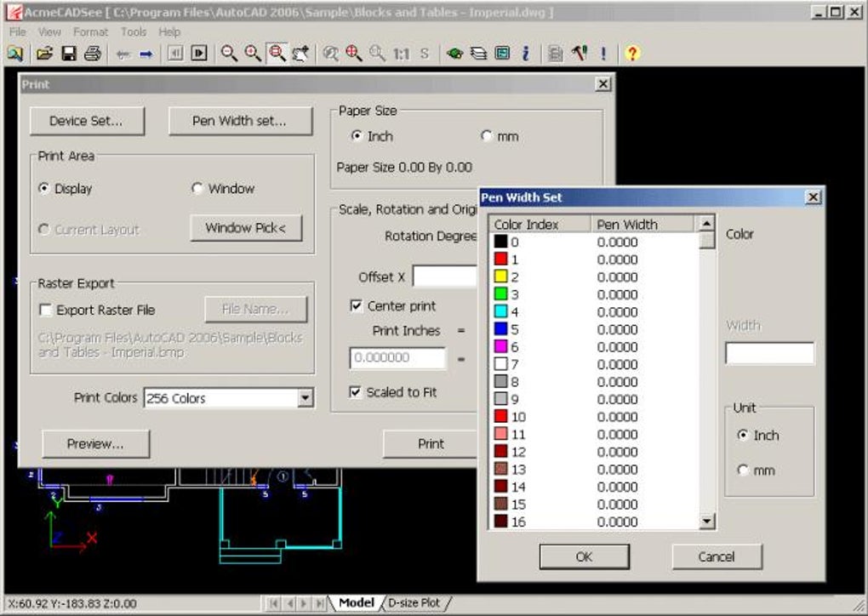Viewport: 868px width, 616px height.
Task: Open the Tools menu
Action: (x=134, y=32)
